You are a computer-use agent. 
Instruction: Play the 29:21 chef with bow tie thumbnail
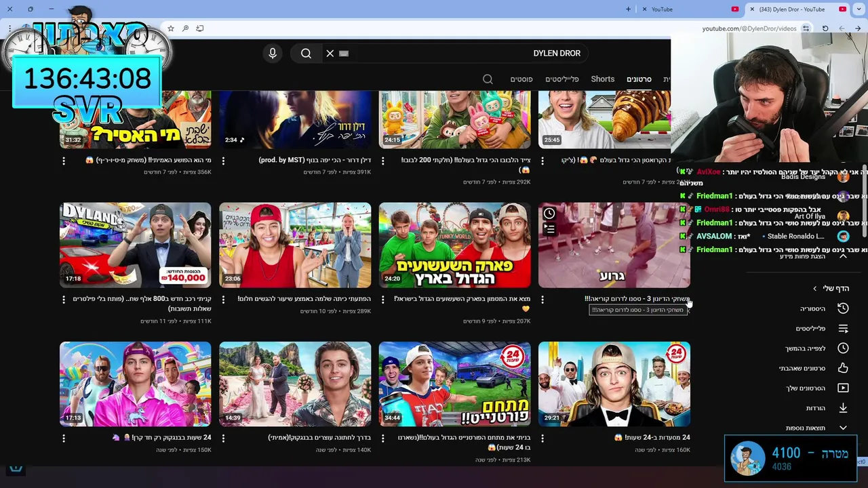(x=614, y=384)
